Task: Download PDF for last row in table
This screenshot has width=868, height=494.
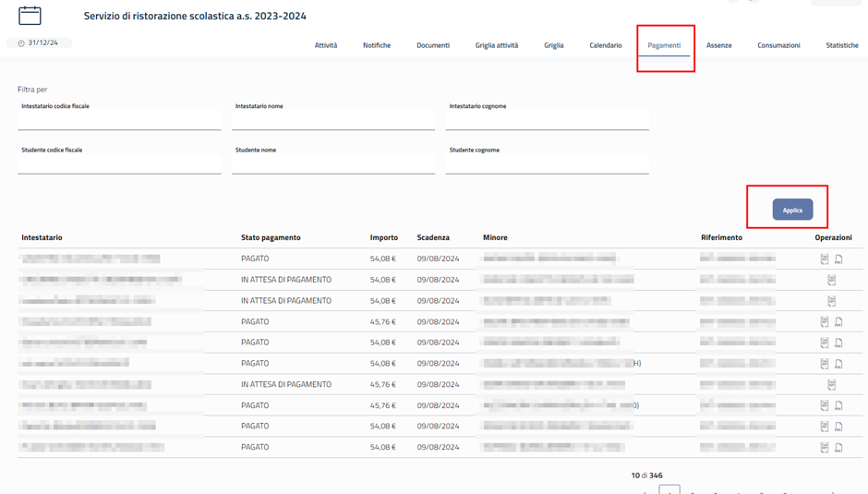Action: [x=838, y=448]
